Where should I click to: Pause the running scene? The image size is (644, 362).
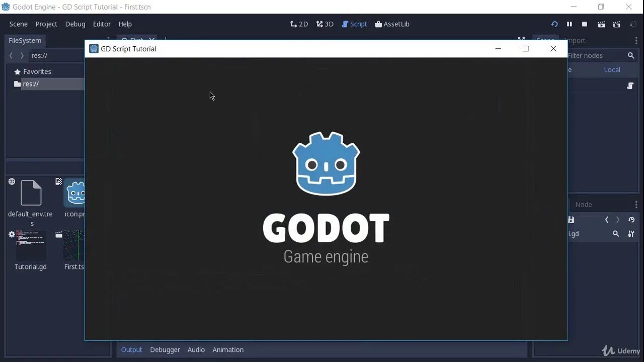pos(570,24)
